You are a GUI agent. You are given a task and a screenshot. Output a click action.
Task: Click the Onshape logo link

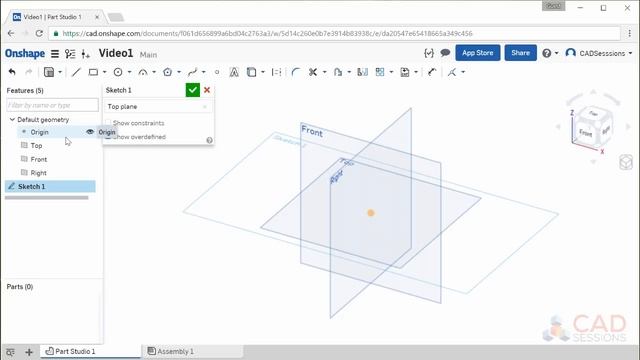[x=25, y=53]
